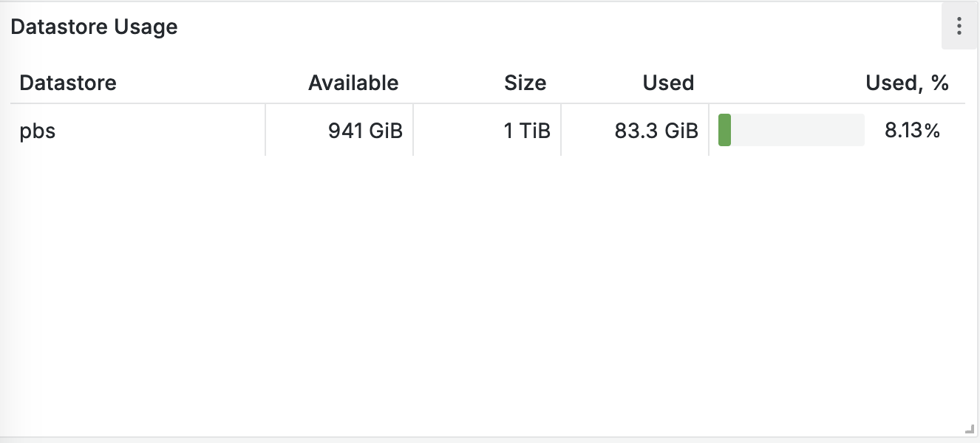Sort by the Used, % column header

(x=906, y=83)
